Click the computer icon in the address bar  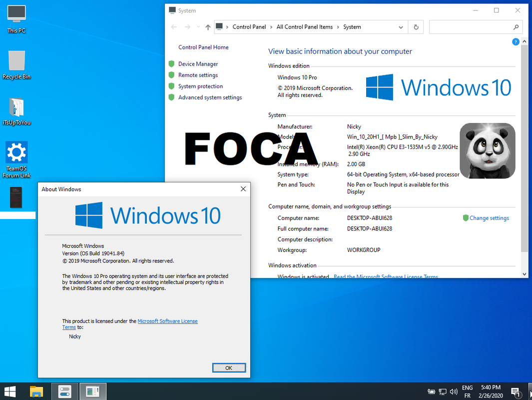coord(219,26)
